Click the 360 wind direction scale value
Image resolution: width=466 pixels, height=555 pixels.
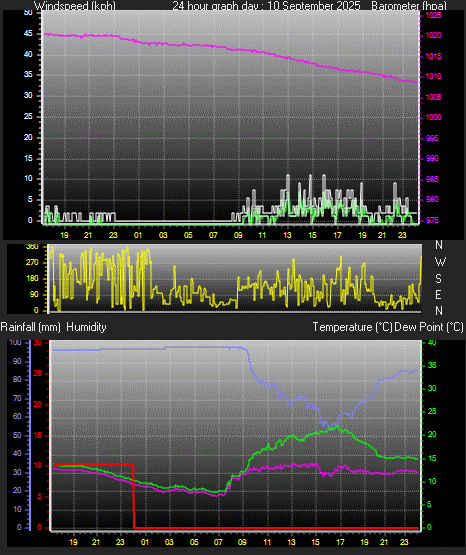pos(32,247)
